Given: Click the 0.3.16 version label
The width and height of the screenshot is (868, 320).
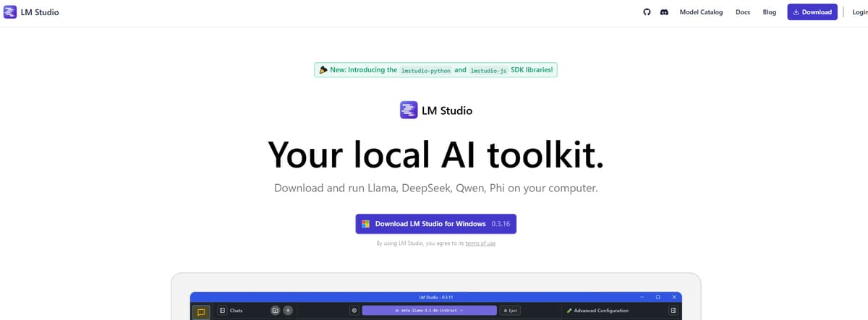Looking at the screenshot, I should (x=501, y=224).
